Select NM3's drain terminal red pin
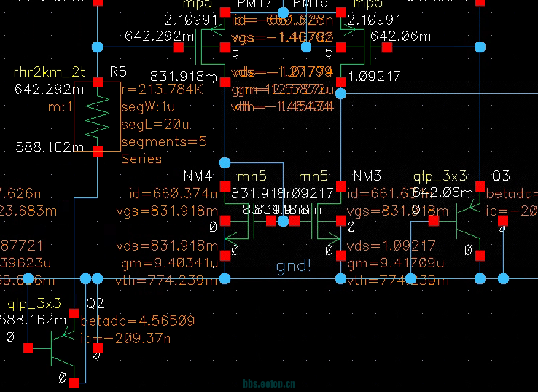The width and height of the screenshot is (538, 392). pyautogui.click(x=341, y=187)
